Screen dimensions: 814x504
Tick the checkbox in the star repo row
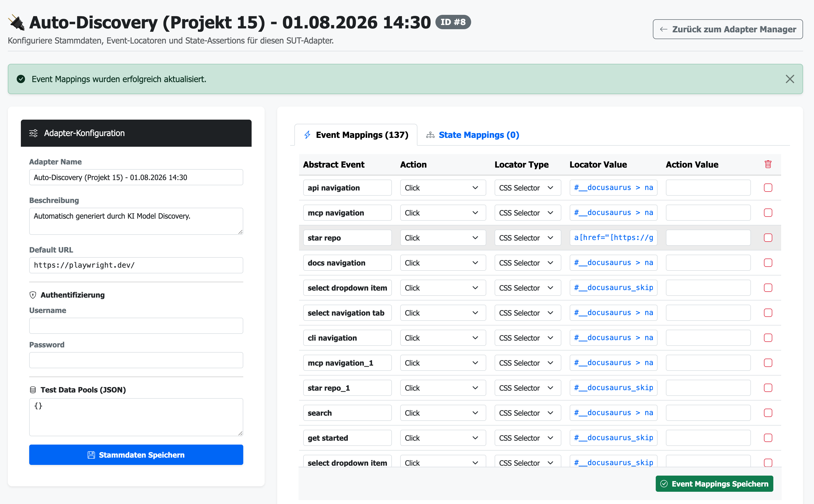click(x=768, y=238)
